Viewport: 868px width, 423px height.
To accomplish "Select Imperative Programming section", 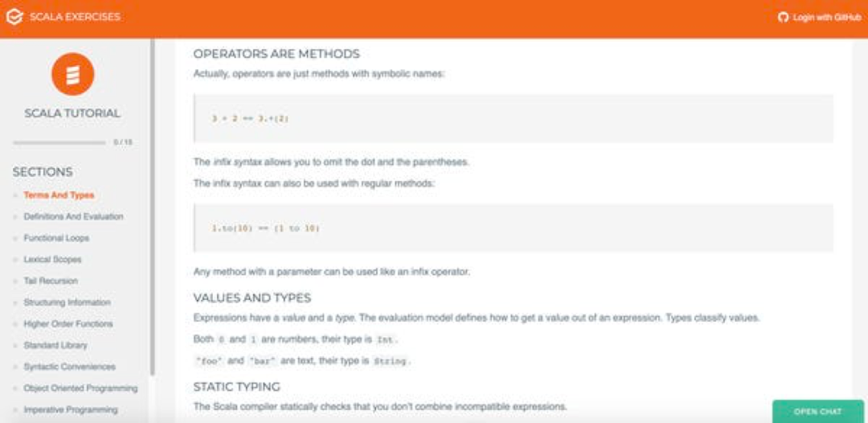I will pos(70,409).
